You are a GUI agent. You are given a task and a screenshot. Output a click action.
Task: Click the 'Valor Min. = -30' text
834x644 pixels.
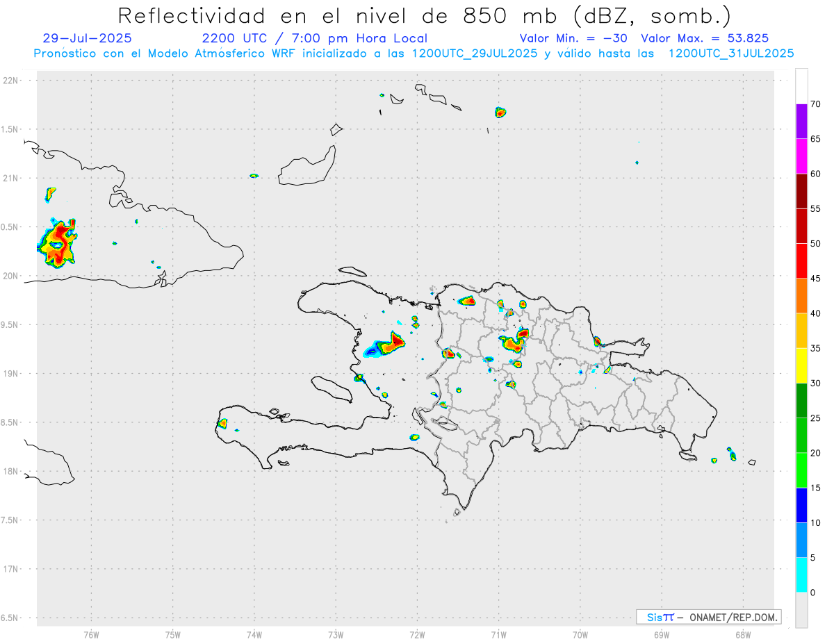click(x=575, y=39)
